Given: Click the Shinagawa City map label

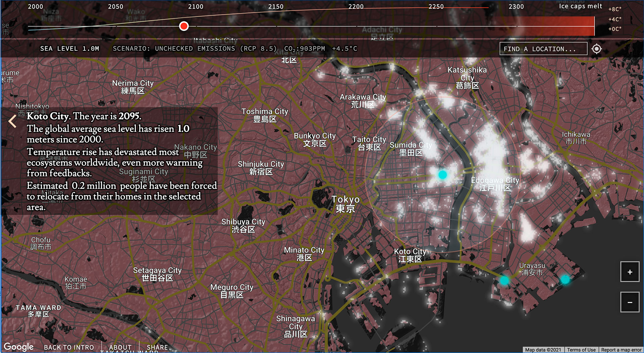Looking at the screenshot, I should (x=296, y=326).
